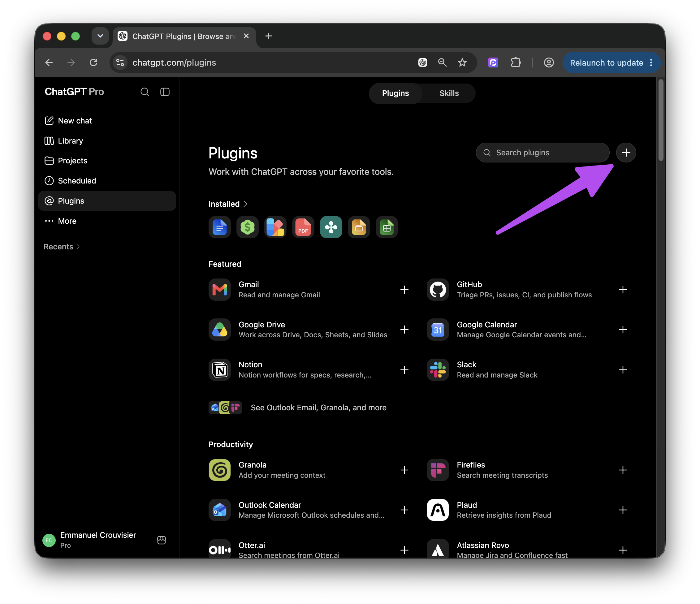Click the Google Calendar plugin icon
The image size is (700, 604).
coord(438,329)
